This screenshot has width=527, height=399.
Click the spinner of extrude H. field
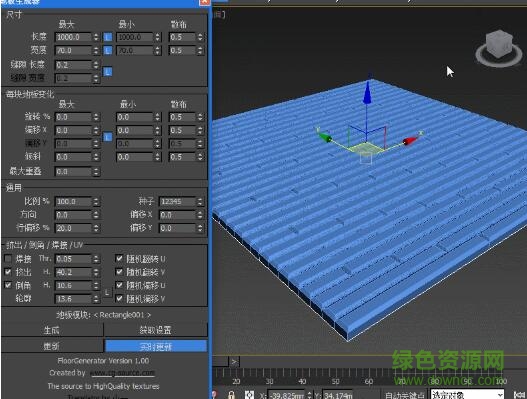(x=96, y=272)
